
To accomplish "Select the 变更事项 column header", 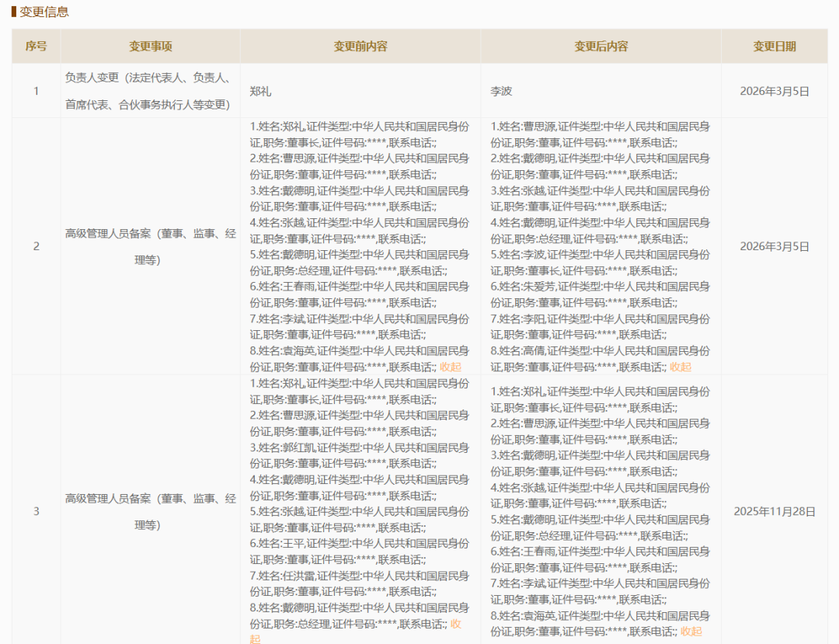I will (149, 47).
